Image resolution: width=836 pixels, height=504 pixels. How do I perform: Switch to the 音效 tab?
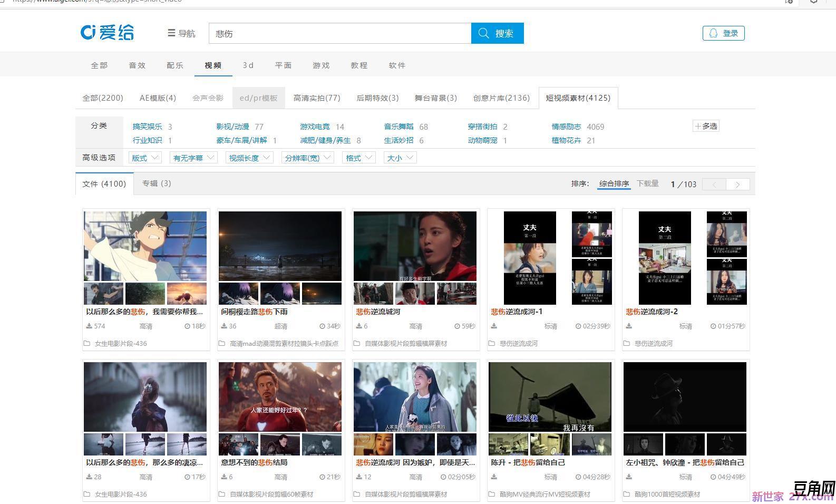click(137, 65)
